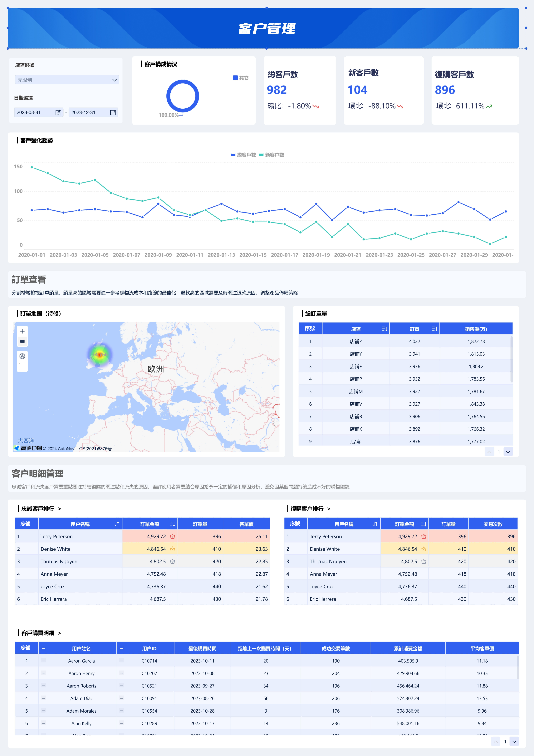Zoom out on the order map

click(x=22, y=341)
